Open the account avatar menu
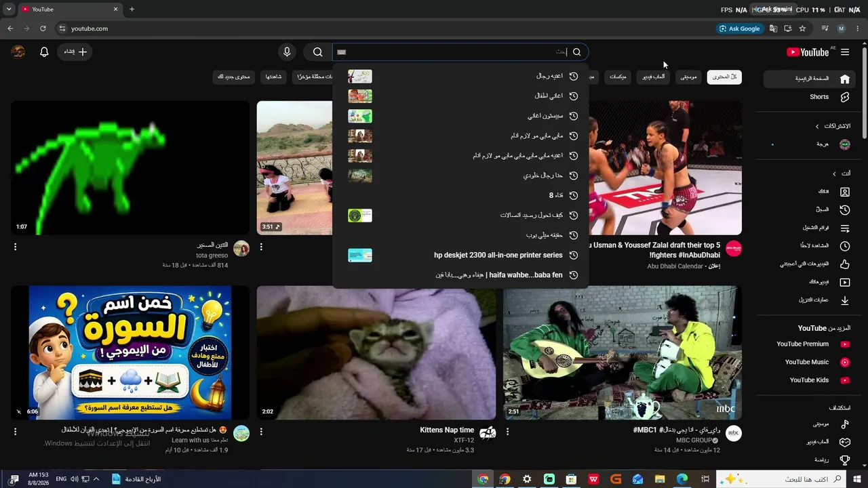This screenshot has height=488, width=868. [18, 52]
